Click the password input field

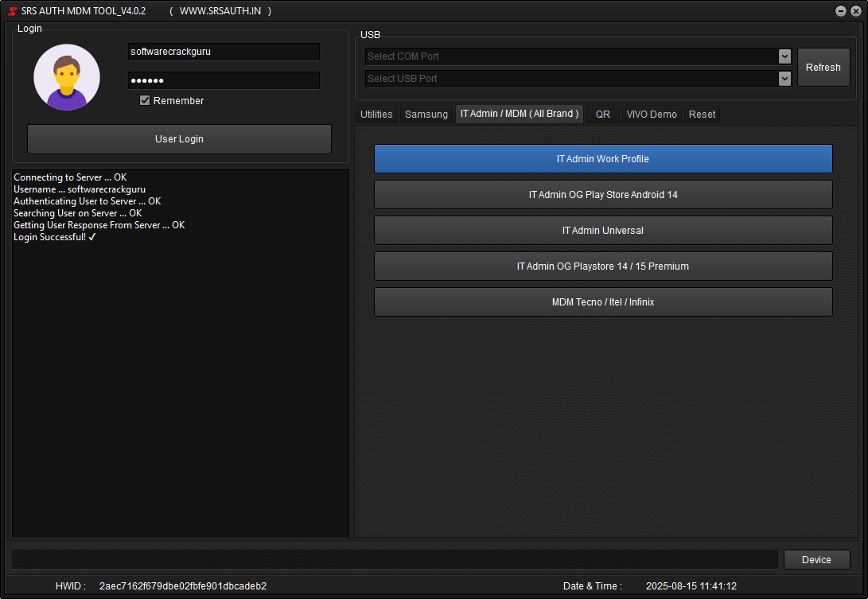tap(224, 80)
